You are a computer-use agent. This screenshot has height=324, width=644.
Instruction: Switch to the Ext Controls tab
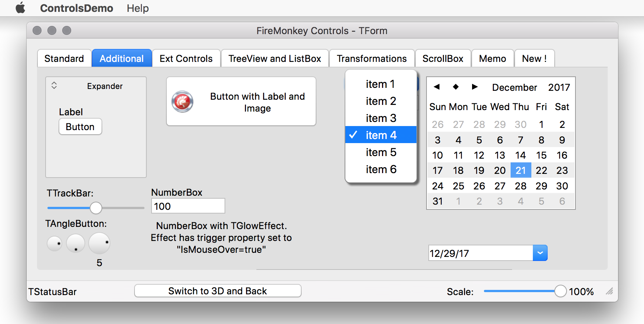click(x=186, y=59)
